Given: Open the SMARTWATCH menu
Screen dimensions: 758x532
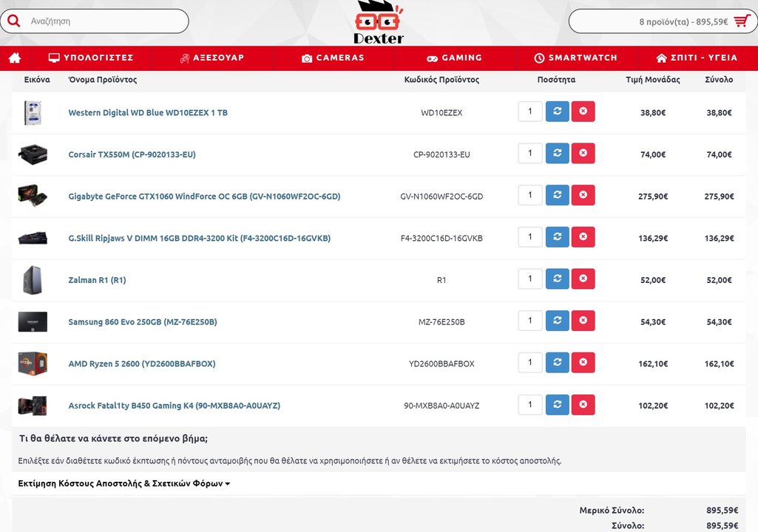Looking at the screenshot, I should point(576,58).
